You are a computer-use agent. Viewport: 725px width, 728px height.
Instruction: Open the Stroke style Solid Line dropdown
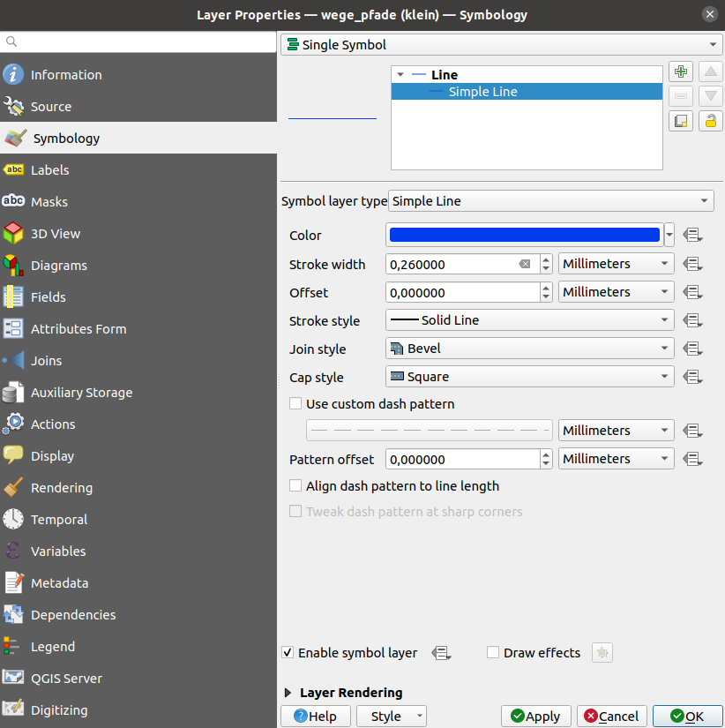tap(529, 320)
